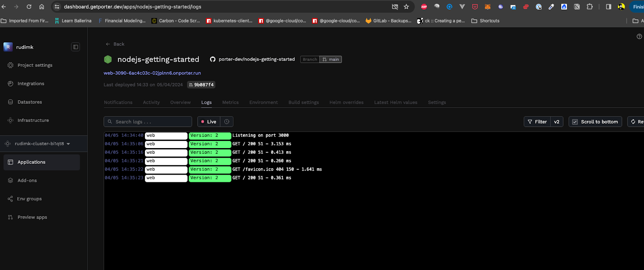Click the browser back navigation arrow

4,7
